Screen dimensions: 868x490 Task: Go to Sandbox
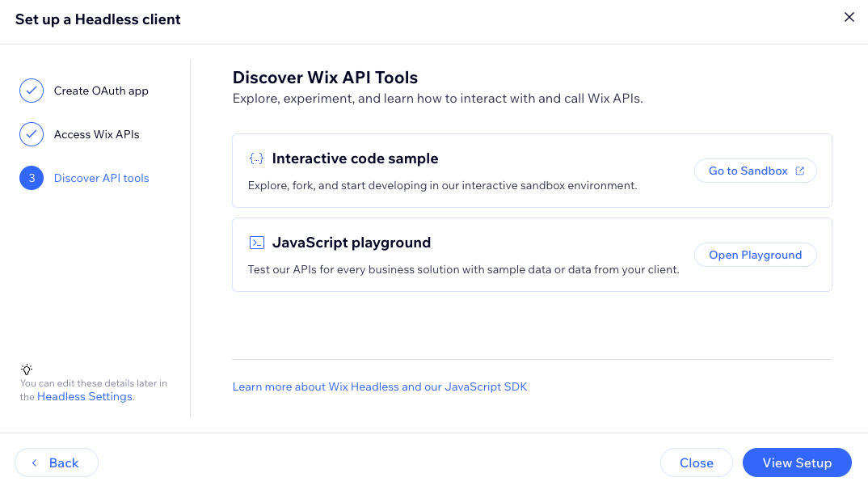755,171
